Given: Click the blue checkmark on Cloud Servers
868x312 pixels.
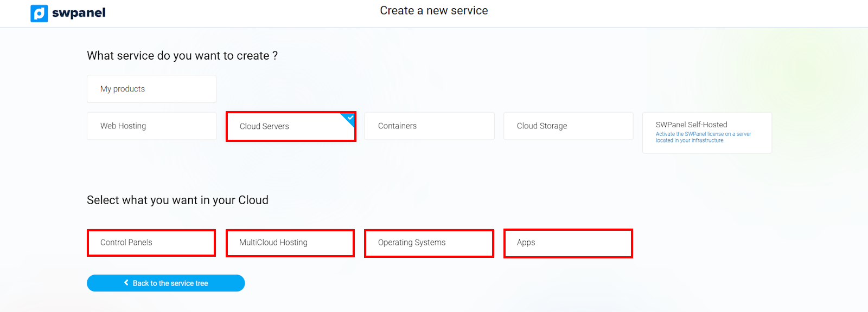Looking at the screenshot, I should pyautogui.click(x=350, y=118).
